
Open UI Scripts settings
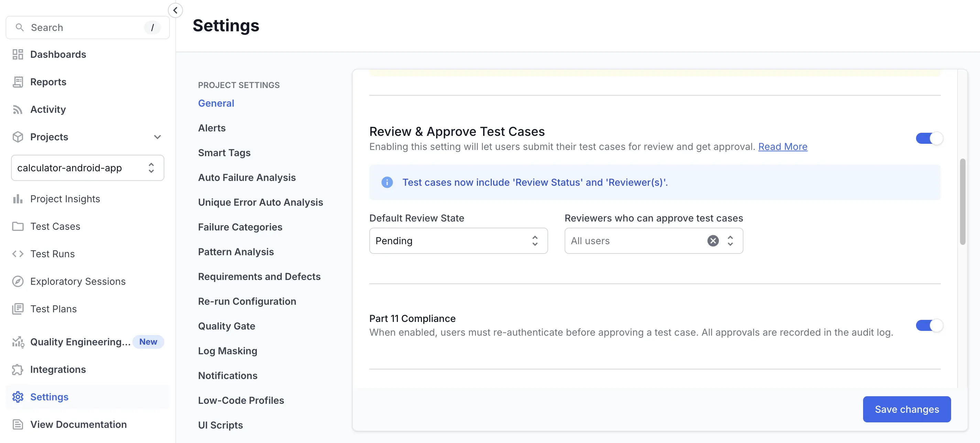tap(220, 425)
